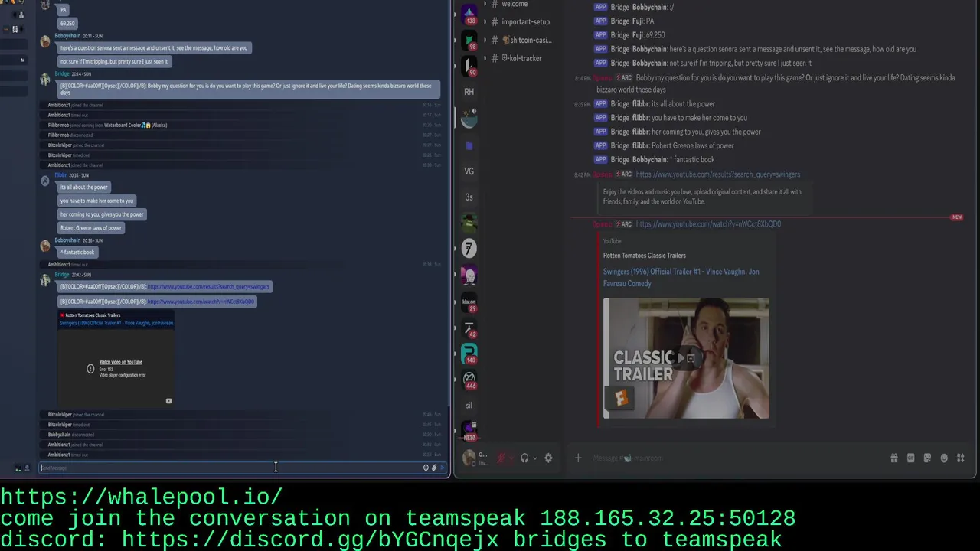Viewport: 980px width, 551px height.
Task: Play the Classic Trailer video thumbnail
Action: [686, 358]
